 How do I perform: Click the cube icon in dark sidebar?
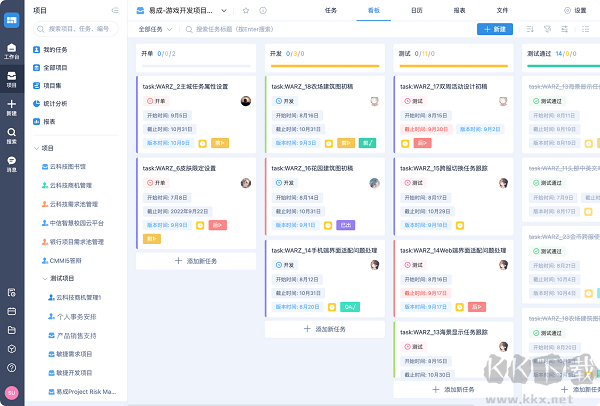click(x=11, y=349)
